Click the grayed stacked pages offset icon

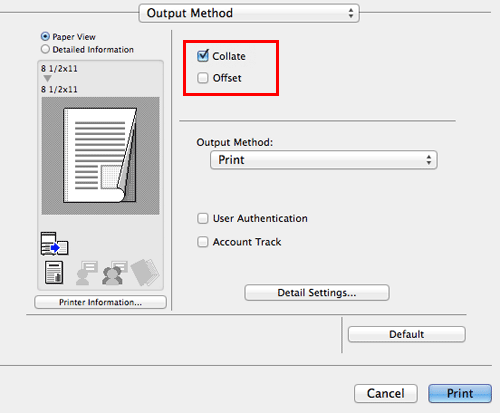[145, 272]
